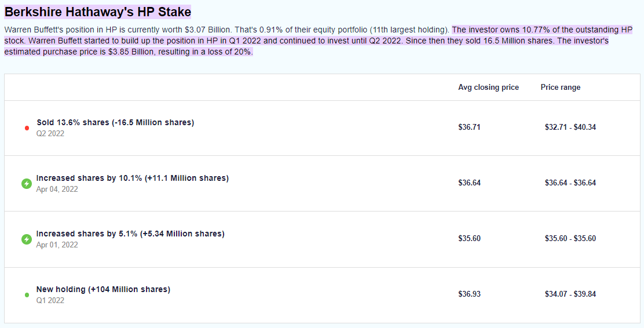Screen dimensions: 644x328
Task: Open New holding (+104 Million shares) entry
Action: [x=103, y=289]
